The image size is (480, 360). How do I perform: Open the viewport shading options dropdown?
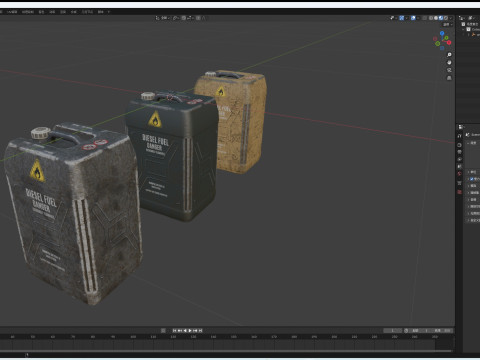(451, 18)
